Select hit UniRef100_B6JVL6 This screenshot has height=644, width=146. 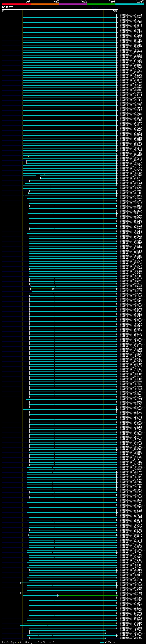pyautogui.click(x=131, y=233)
